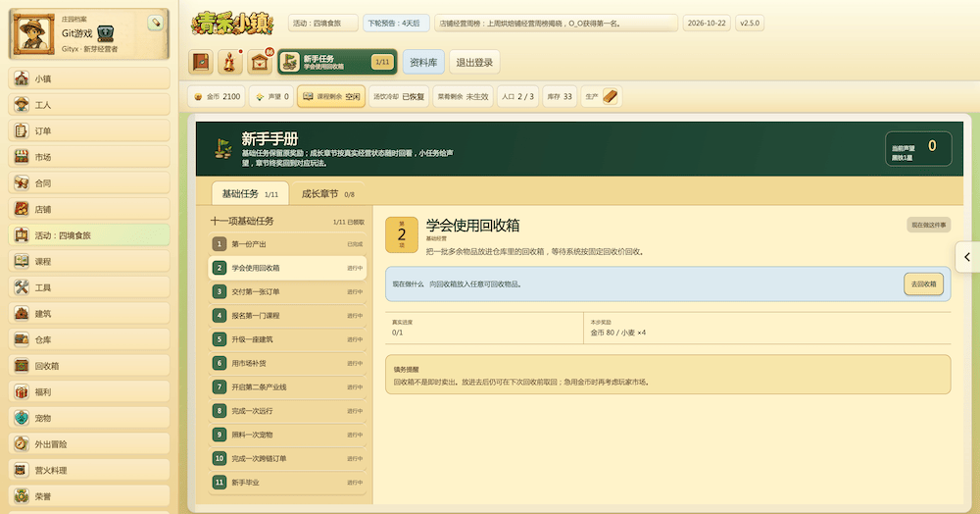Open the 外出冒险 adventure page
The width and height of the screenshot is (980, 514).
(89, 444)
